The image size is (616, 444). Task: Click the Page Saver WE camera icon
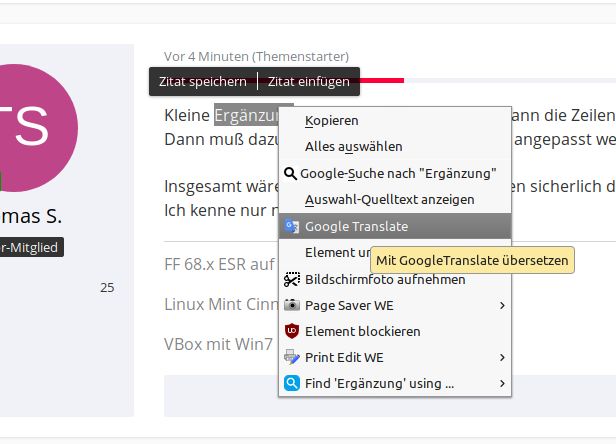click(x=292, y=305)
